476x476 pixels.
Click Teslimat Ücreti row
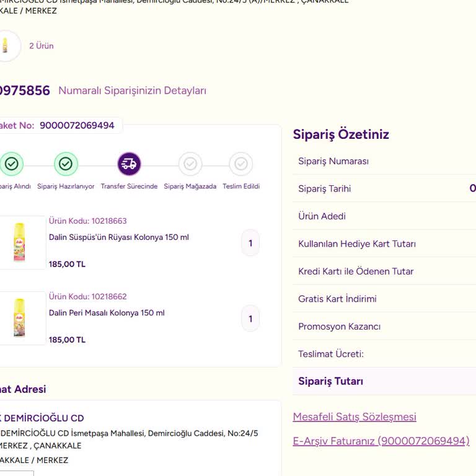[x=384, y=354]
